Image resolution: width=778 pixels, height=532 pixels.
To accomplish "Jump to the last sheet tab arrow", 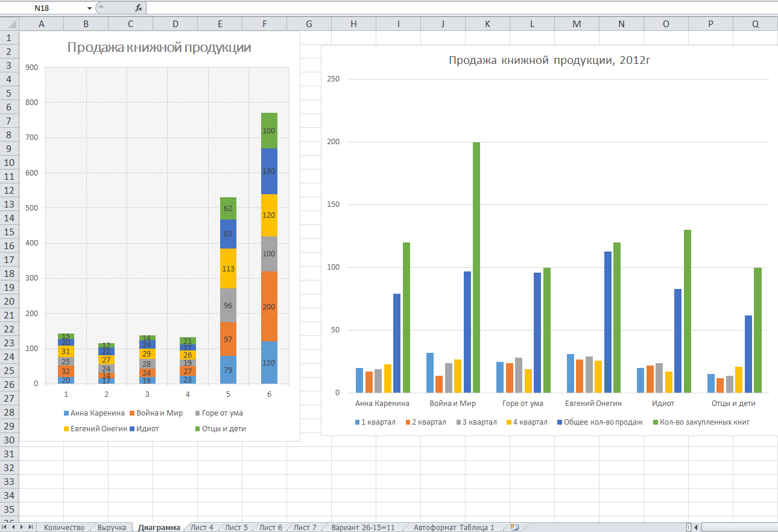I will pos(31,527).
